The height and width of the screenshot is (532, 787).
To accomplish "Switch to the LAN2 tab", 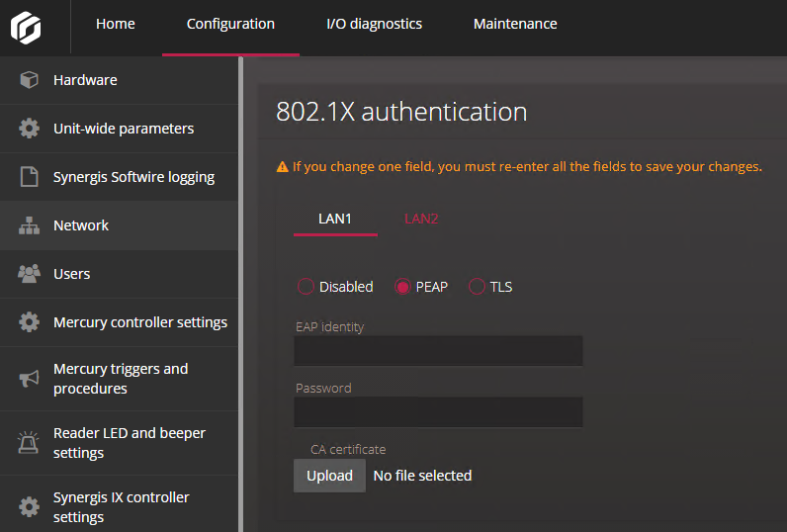I will [421, 219].
